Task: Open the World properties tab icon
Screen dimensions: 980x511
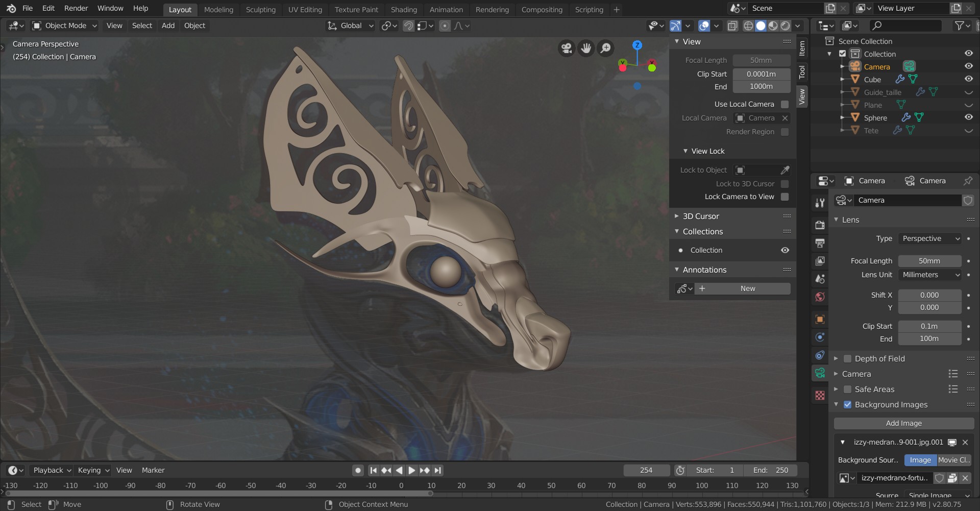Action: (820, 297)
